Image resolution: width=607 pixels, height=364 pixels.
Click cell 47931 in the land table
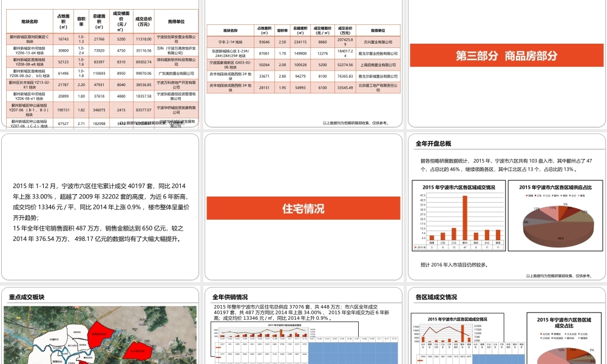99,85
